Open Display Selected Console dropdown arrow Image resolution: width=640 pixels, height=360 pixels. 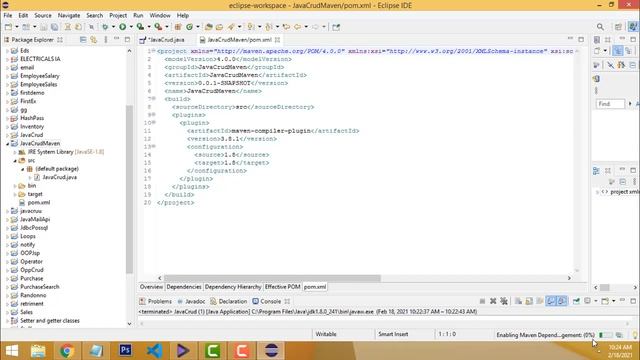(x=596, y=301)
